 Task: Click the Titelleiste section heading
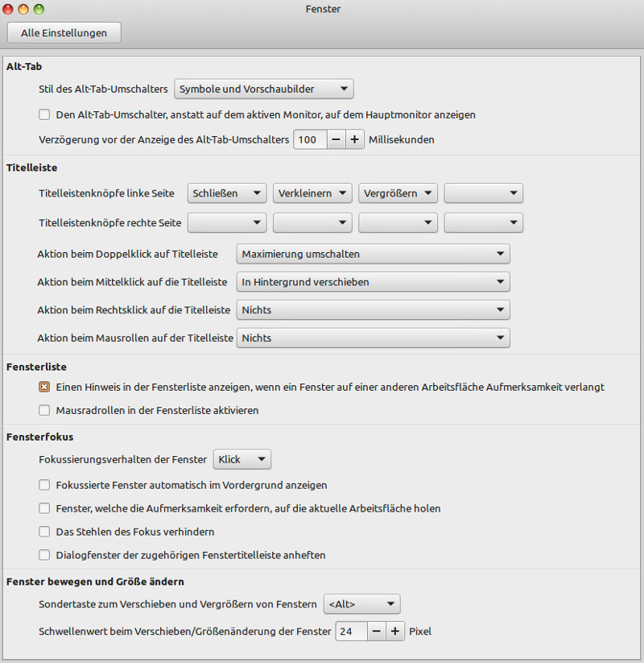tap(31, 168)
